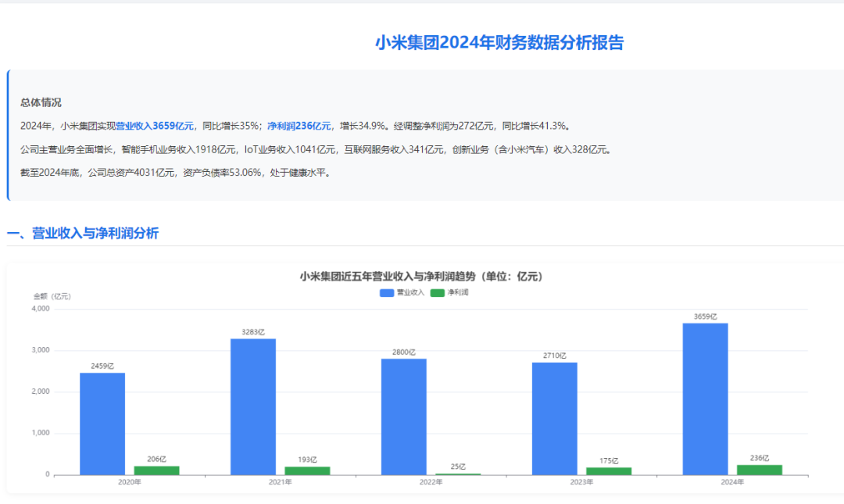This screenshot has height=504, width=844.
Task: Click the 2021年 blue revenue bar
Action: (x=253, y=406)
